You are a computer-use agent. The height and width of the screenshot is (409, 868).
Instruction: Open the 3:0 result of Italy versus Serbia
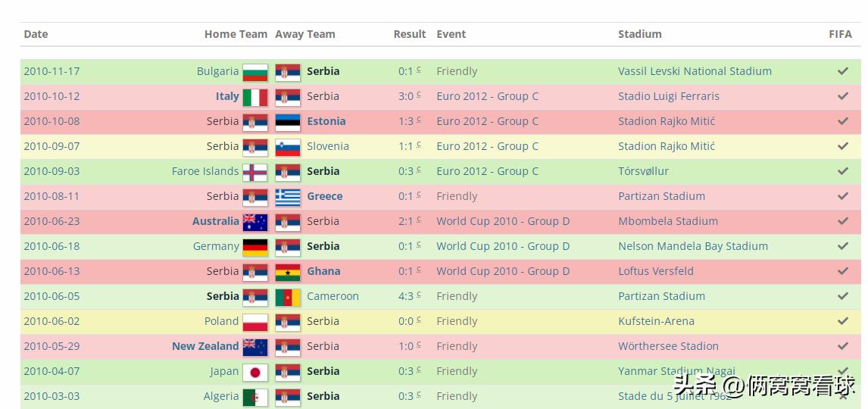[x=406, y=96]
